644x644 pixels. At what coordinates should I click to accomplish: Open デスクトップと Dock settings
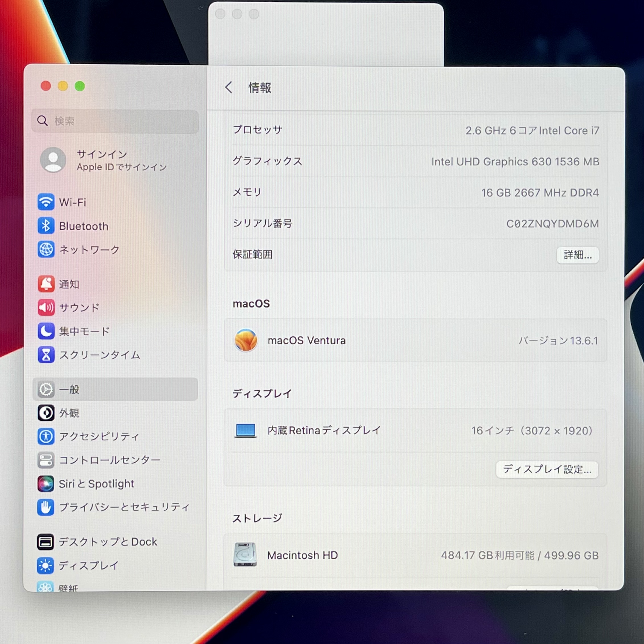107,542
